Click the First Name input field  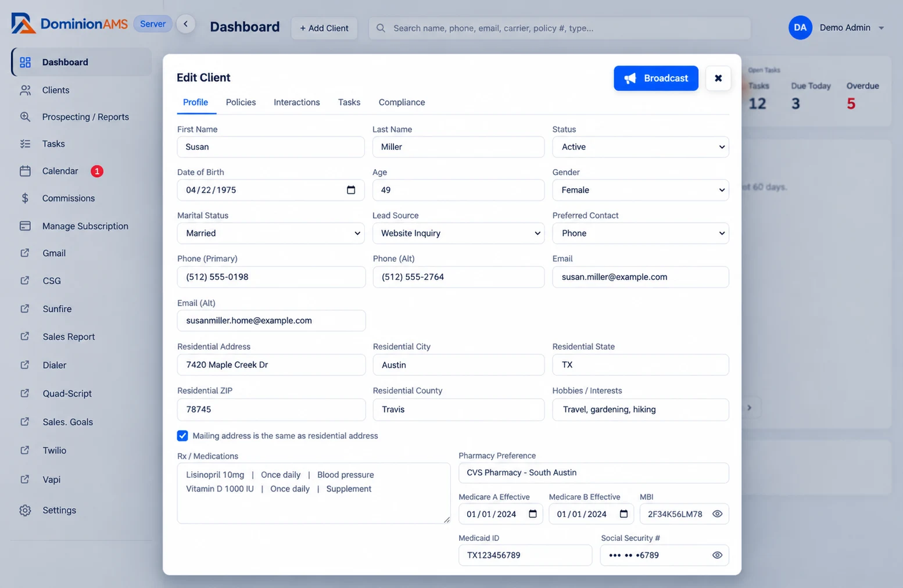[271, 147]
